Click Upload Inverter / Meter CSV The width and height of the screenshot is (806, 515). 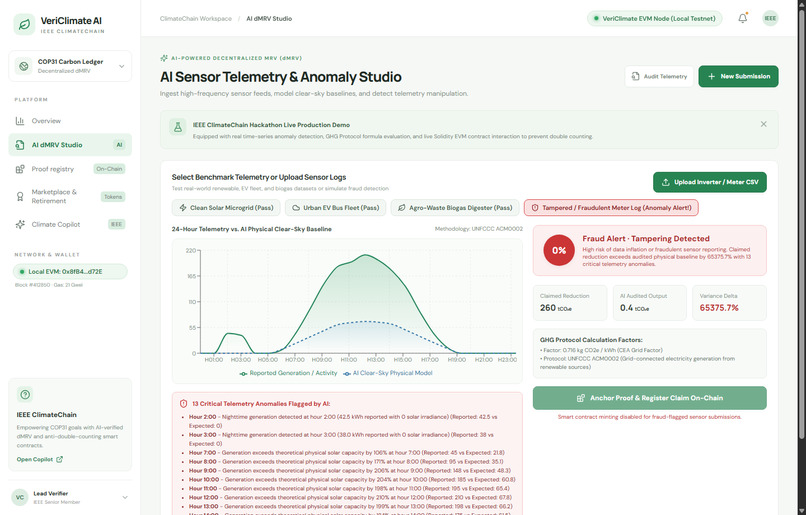point(710,182)
